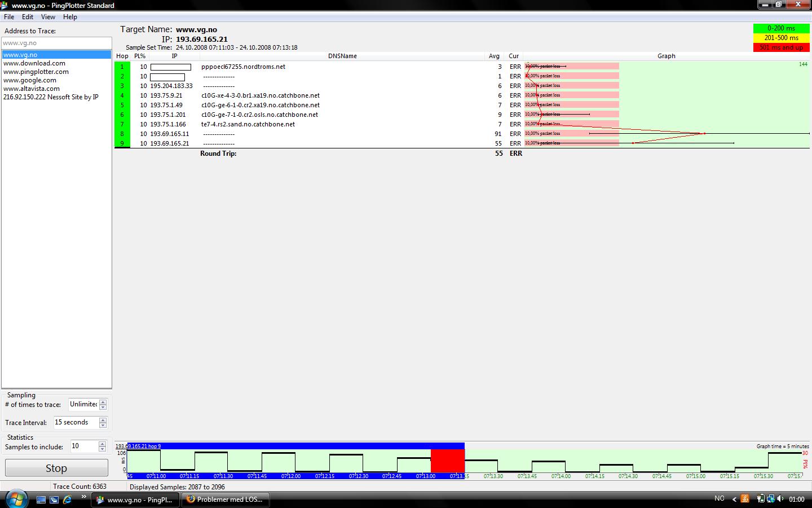Show hidden system tray icons
The height and width of the screenshot is (508, 812).
pyautogui.click(x=734, y=499)
